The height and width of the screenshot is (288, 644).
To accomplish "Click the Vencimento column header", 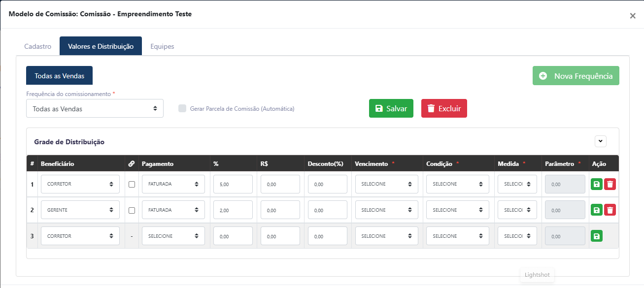I will click(x=372, y=163).
